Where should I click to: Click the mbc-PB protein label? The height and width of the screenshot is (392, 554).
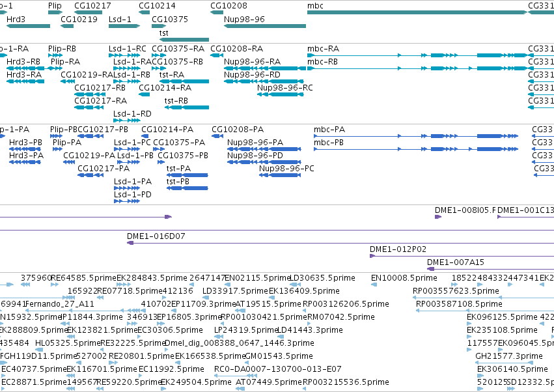[x=329, y=143]
